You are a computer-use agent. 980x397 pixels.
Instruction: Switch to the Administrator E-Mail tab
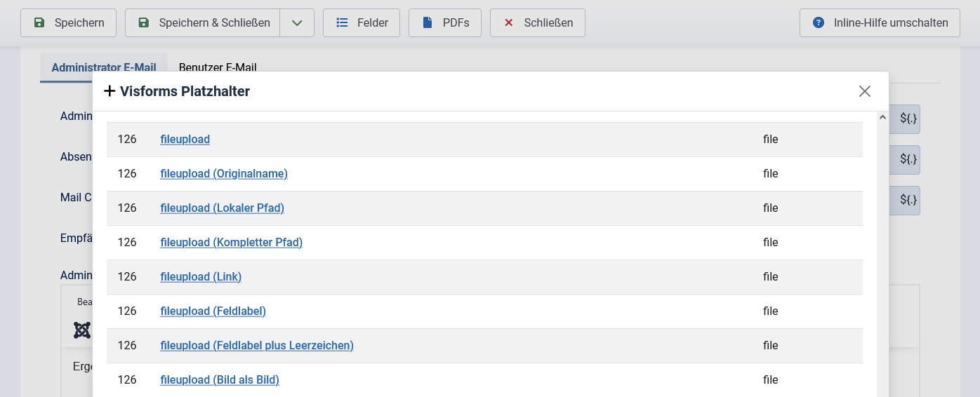coord(103,67)
